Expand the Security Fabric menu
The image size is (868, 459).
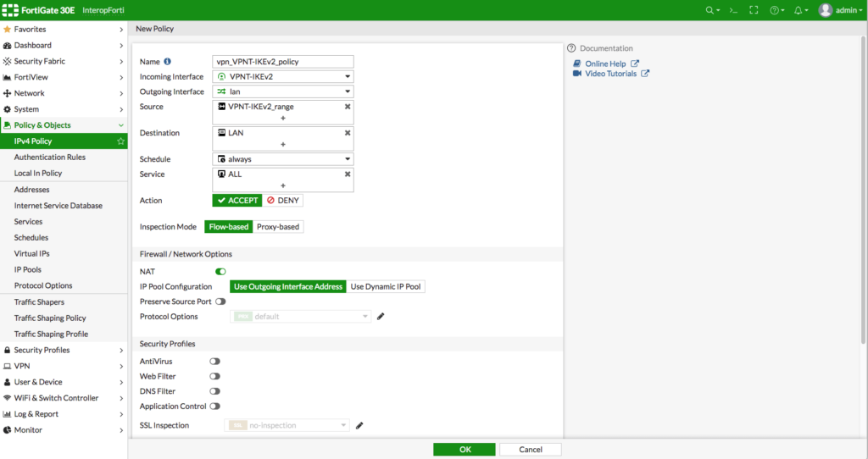coord(64,61)
